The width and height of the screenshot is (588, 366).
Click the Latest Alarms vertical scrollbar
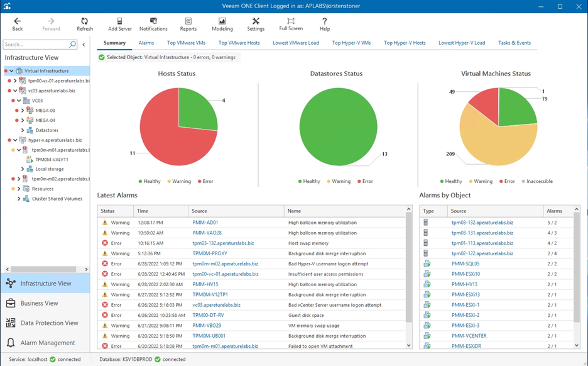[409, 267]
